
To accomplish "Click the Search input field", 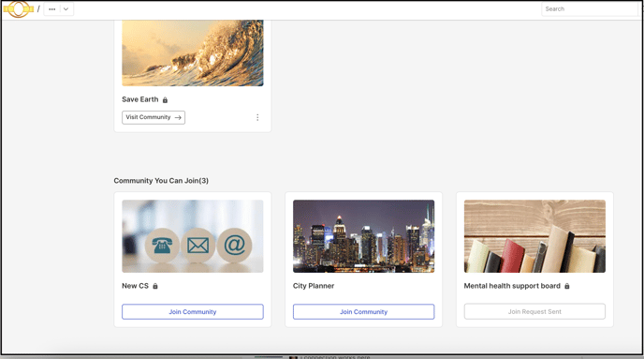I will pos(590,9).
